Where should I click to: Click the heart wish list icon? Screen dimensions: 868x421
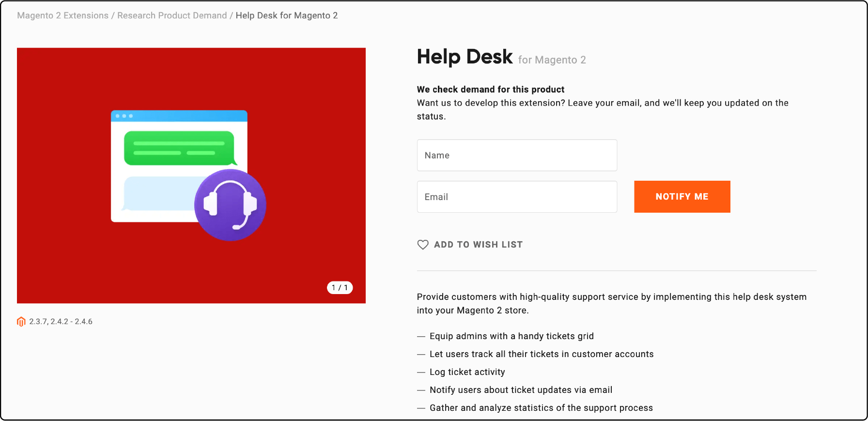(423, 245)
